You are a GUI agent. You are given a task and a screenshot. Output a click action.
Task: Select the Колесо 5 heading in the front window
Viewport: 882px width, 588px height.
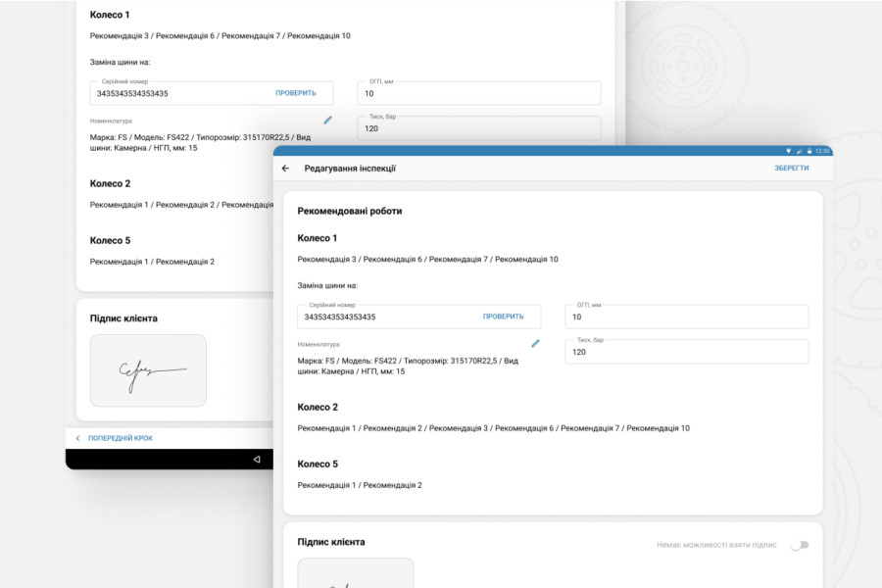tap(318, 464)
